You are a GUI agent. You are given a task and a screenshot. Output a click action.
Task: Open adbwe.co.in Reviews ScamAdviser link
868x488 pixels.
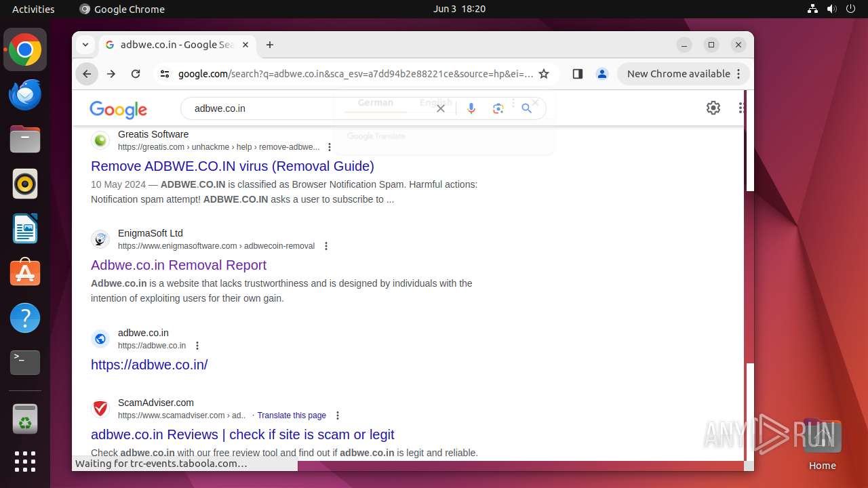[x=243, y=434]
